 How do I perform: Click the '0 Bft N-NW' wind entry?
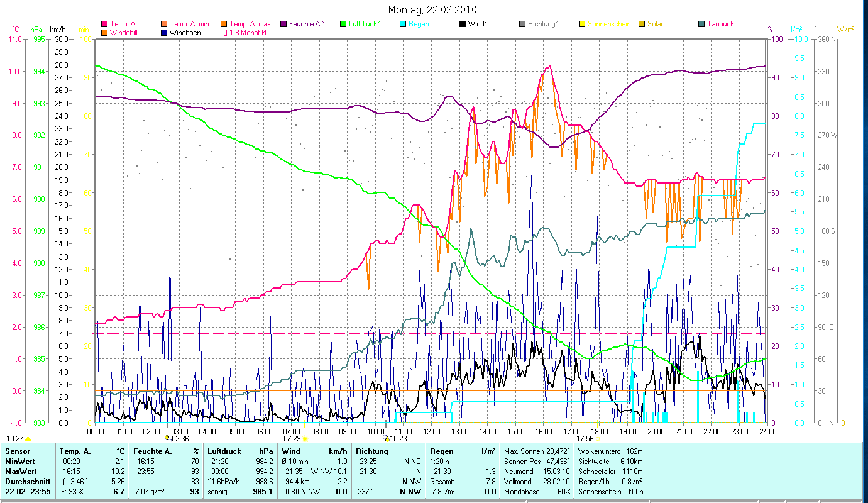[x=302, y=491]
